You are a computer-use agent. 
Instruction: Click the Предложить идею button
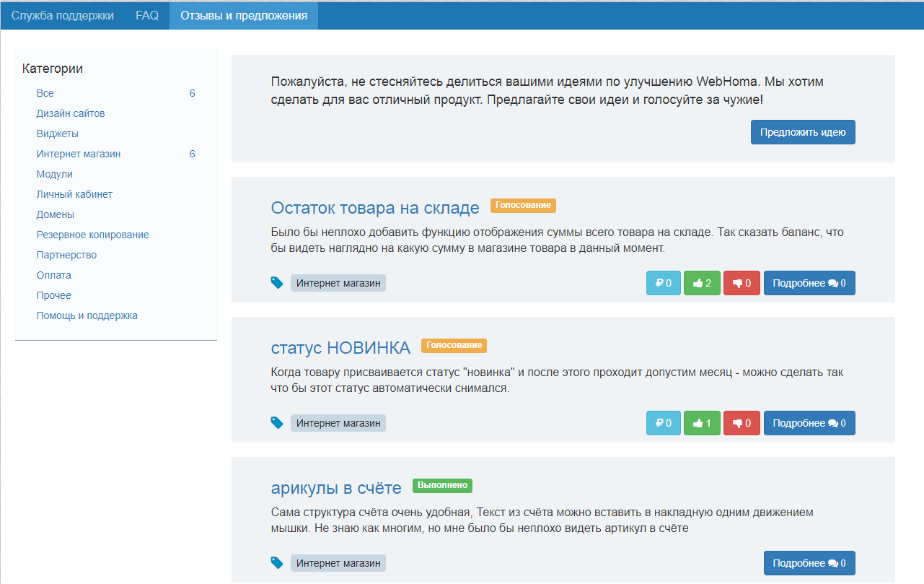point(803,132)
